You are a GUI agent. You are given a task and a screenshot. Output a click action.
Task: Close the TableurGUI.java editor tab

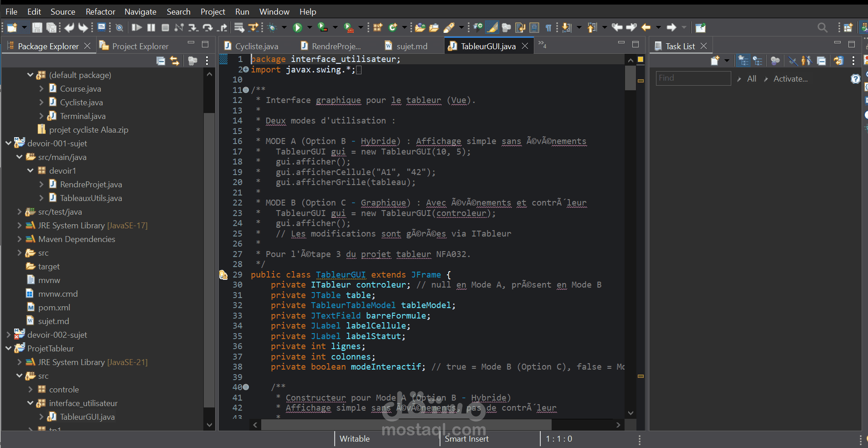(525, 46)
